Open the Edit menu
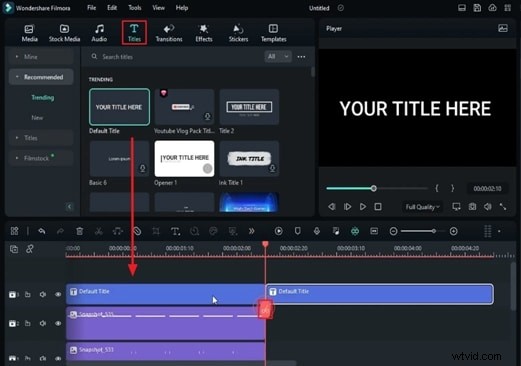Screen dimensions: 521x366 [x=112, y=8]
